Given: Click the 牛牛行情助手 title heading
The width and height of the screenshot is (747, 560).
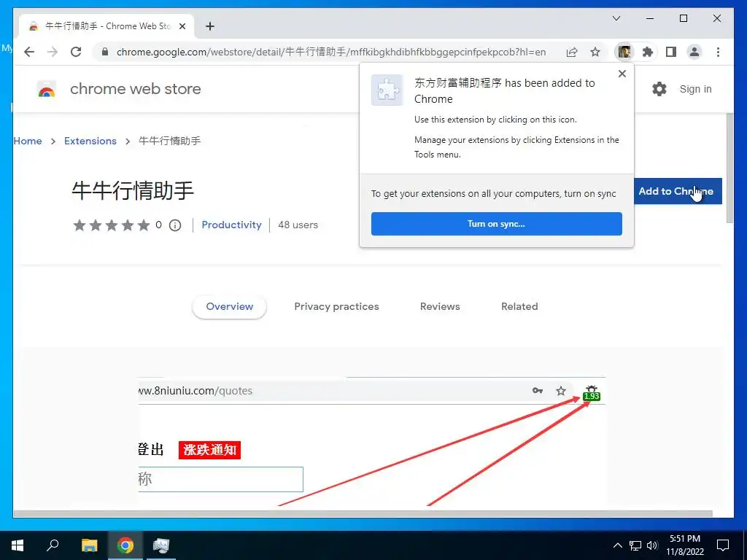Looking at the screenshot, I should coord(133,191).
